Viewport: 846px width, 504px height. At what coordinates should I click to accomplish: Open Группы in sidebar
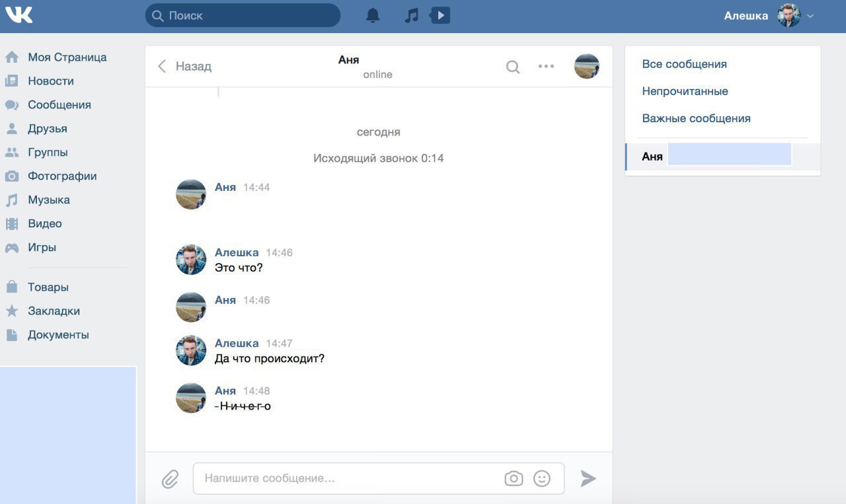tap(48, 153)
